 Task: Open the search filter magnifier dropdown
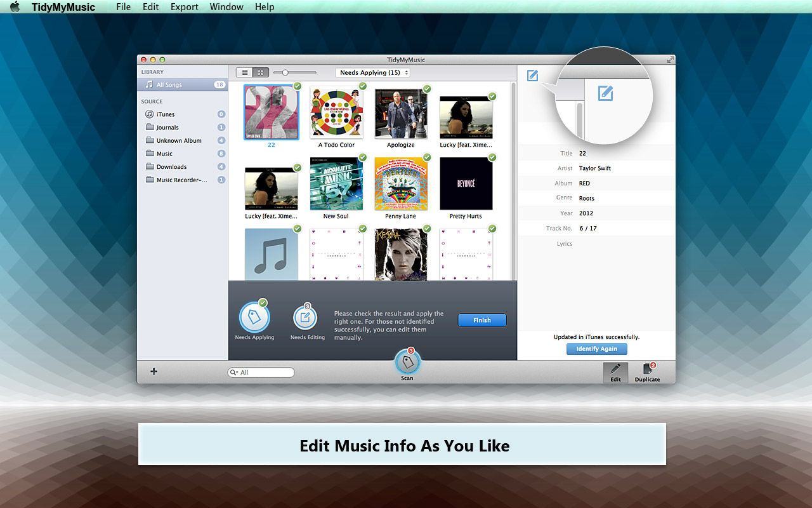234,373
